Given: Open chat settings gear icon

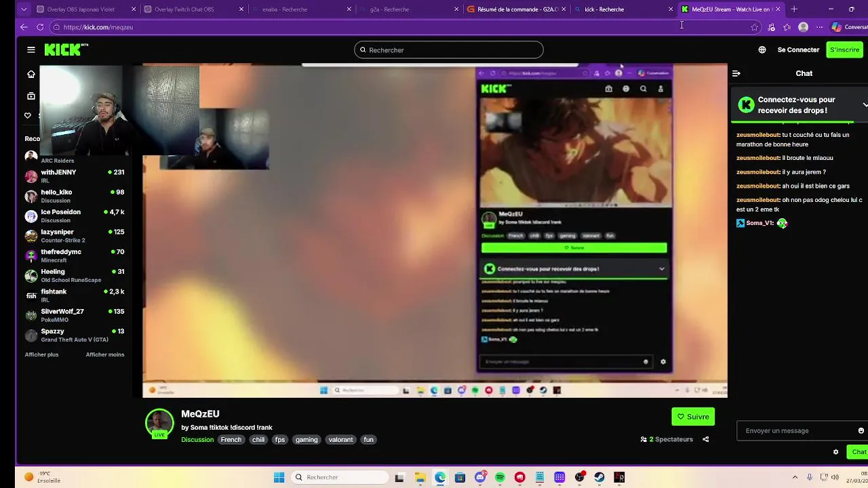Looking at the screenshot, I should 835,452.
